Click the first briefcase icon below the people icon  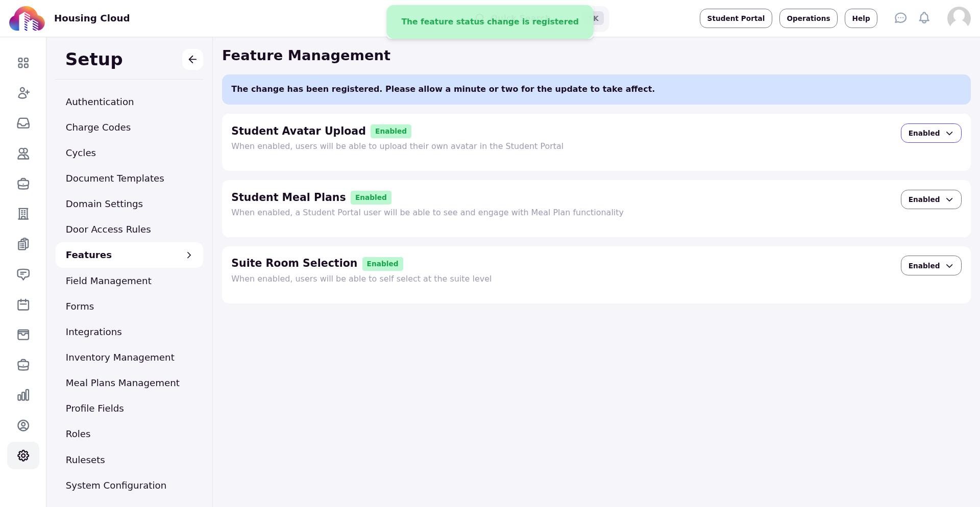coord(23,184)
